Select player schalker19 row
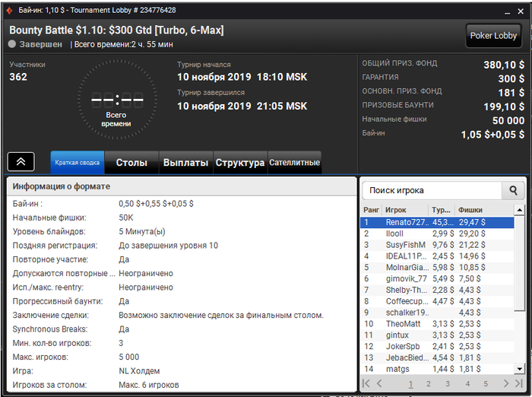This screenshot has width=532, height=397. (437, 313)
